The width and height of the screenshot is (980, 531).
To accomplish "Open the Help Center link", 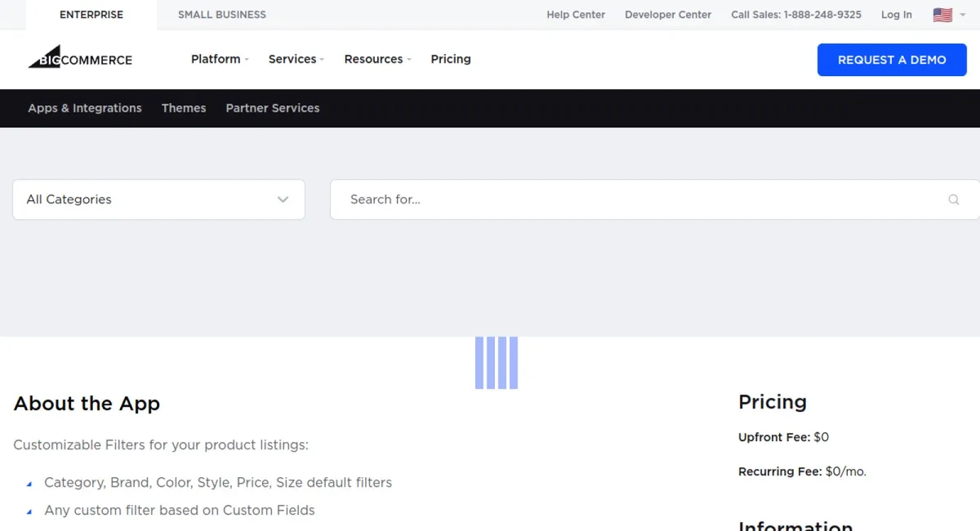I will click(x=576, y=15).
